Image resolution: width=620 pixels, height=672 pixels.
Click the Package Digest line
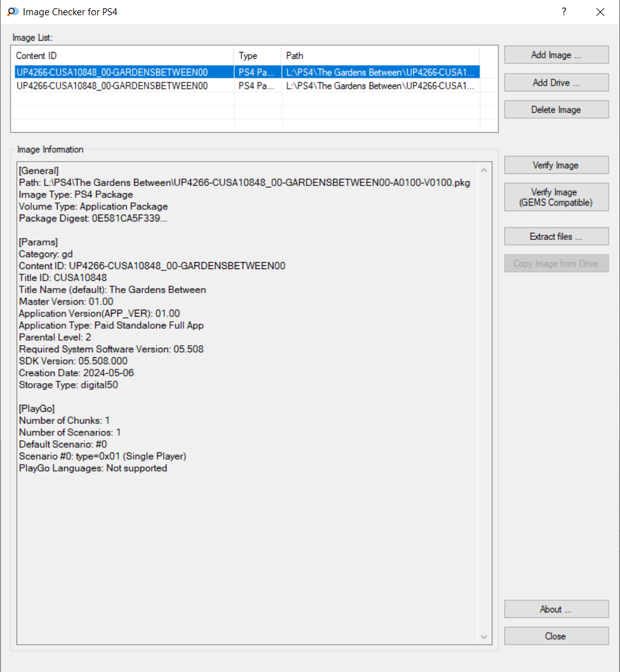coord(93,218)
